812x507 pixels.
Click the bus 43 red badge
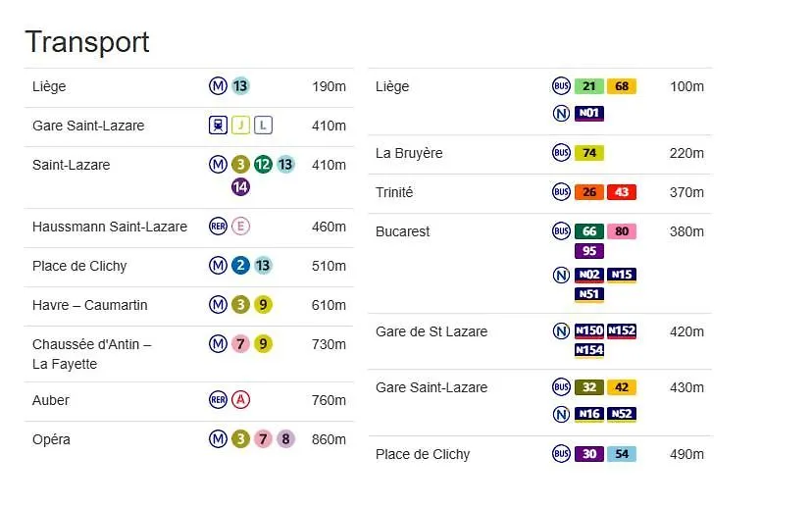622,192
